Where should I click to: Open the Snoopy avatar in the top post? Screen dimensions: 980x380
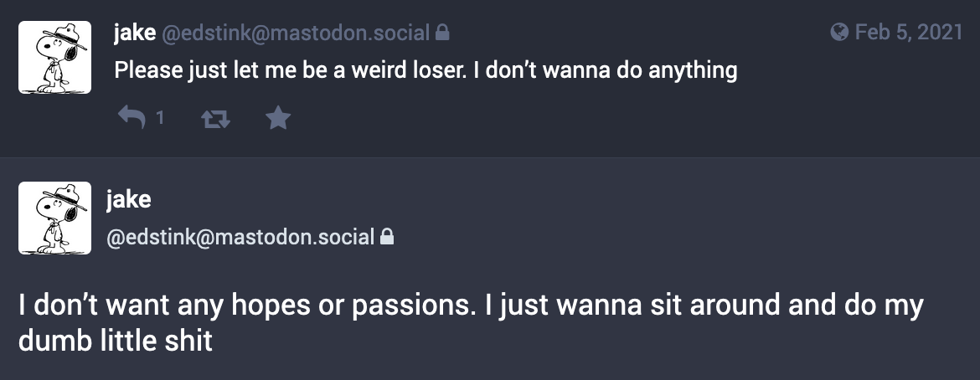pos(54,58)
